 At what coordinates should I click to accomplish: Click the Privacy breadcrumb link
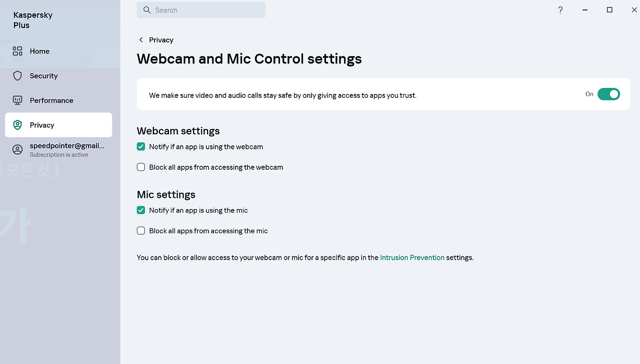click(161, 40)
